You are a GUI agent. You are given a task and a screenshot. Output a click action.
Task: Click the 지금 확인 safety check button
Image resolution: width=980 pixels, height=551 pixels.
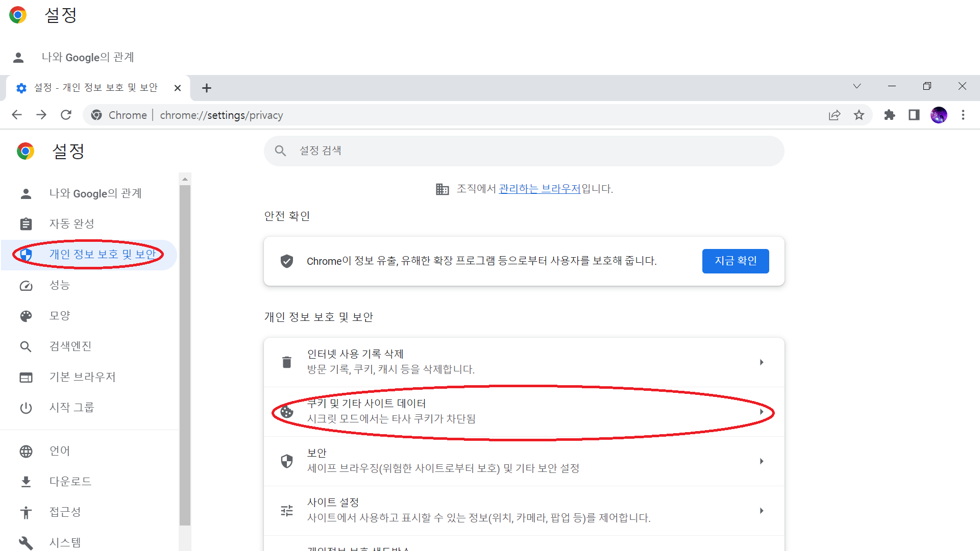click(x=736, y=261)
